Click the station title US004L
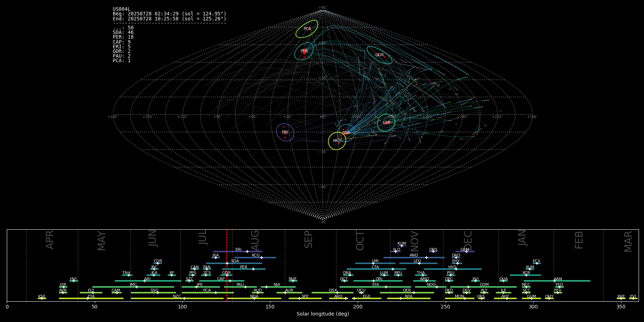This screenshot has width=644, height=322. [122, 9]
